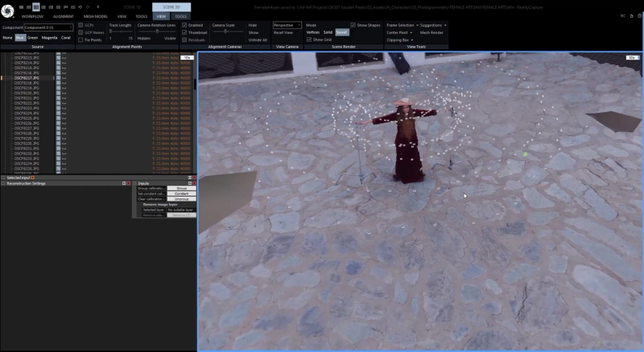Click the highlighted layout icon in quick toolbar
644x352 pixels.
point(36,6)
